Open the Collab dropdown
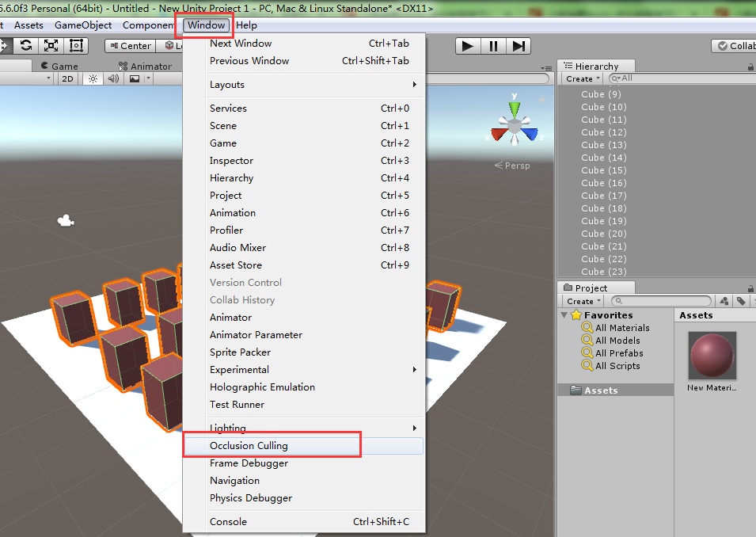Screen dimensions: 756x537 tap(734, 46)
